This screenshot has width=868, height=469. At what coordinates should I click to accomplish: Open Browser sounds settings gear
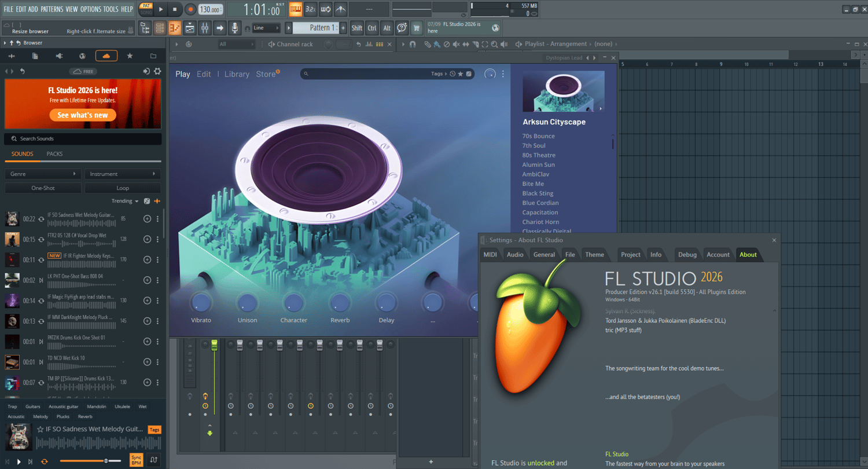click(x=157, y=71)
